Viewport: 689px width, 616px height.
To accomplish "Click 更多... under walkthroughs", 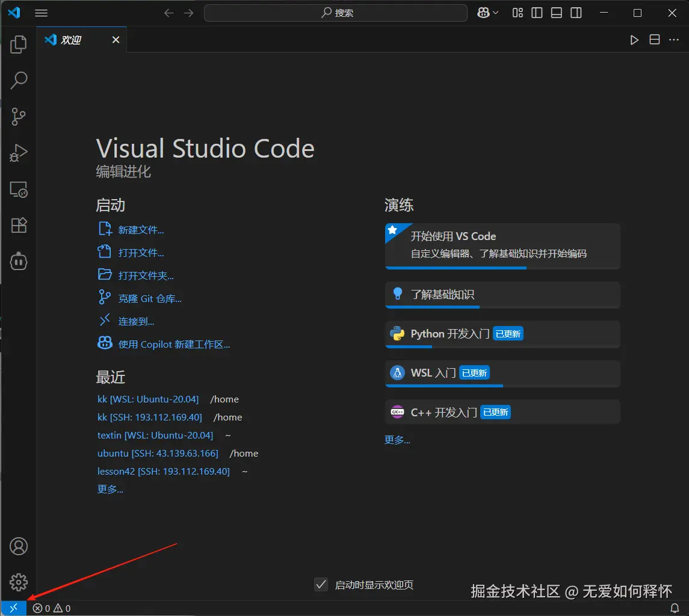I will pyautogui.click(x=397, y=440).
